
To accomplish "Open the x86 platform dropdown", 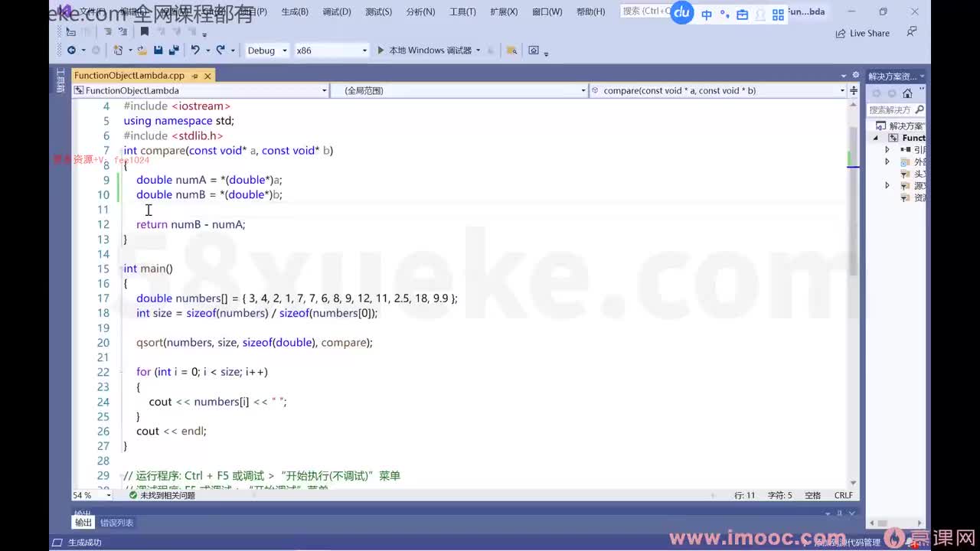I will pyautogui.click(x=332, y=51).
